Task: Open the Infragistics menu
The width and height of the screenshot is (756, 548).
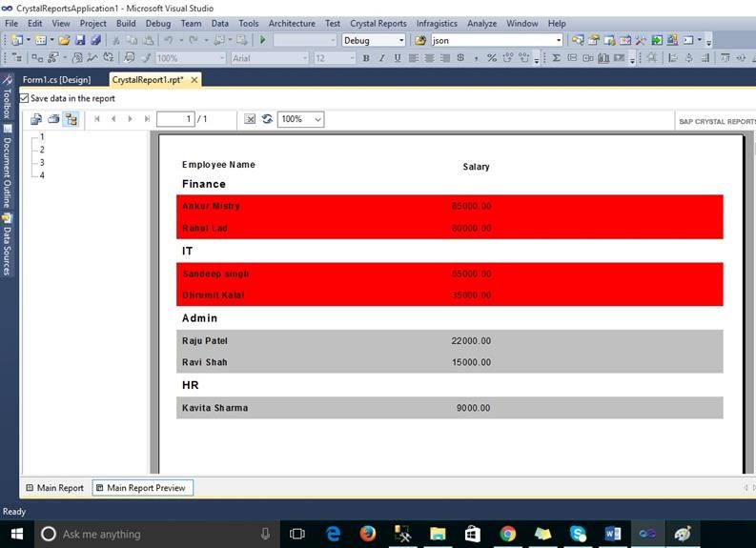Action: pos(437,23)
